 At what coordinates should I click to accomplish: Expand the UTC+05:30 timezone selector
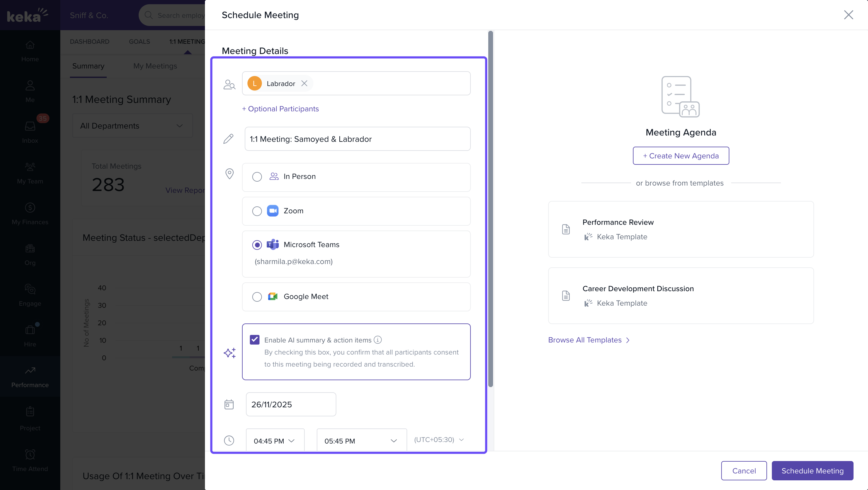pyautogui.click(x=439, y=440)
